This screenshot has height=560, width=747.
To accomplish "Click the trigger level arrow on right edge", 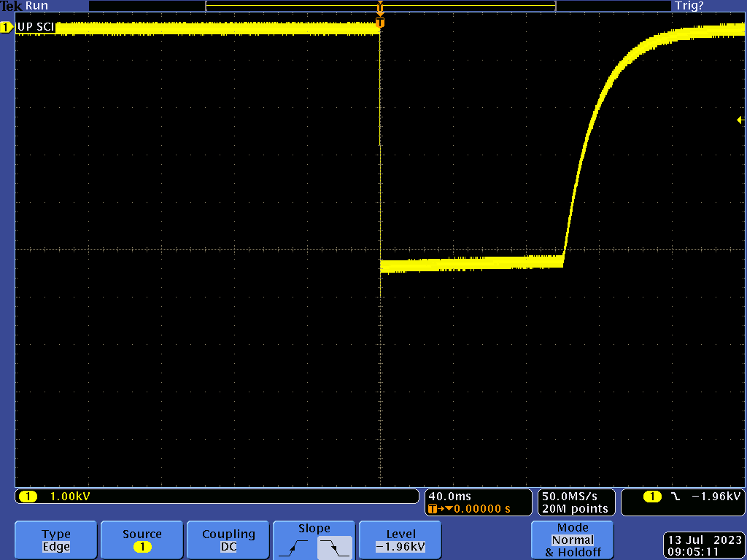I will (x=740, y=120).
